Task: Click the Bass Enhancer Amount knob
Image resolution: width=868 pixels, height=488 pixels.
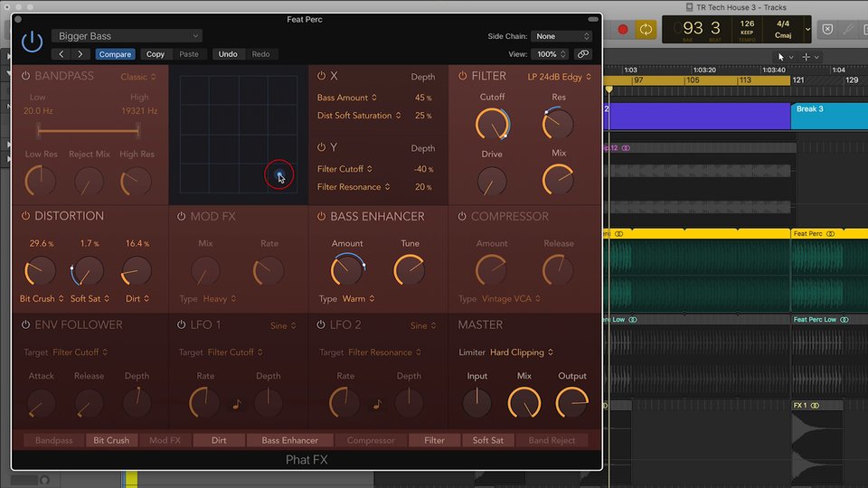Action: pyautogui.click(x=347, y=270)
